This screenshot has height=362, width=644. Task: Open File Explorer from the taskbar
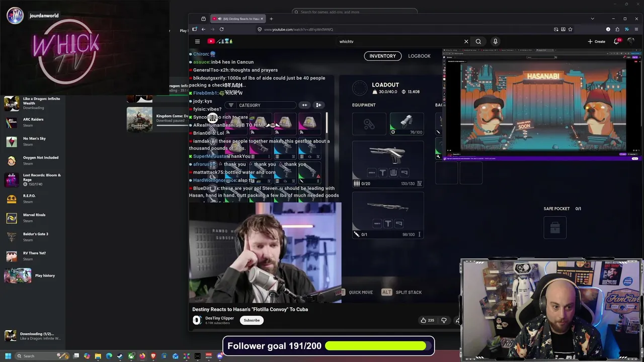coord(98,356)
